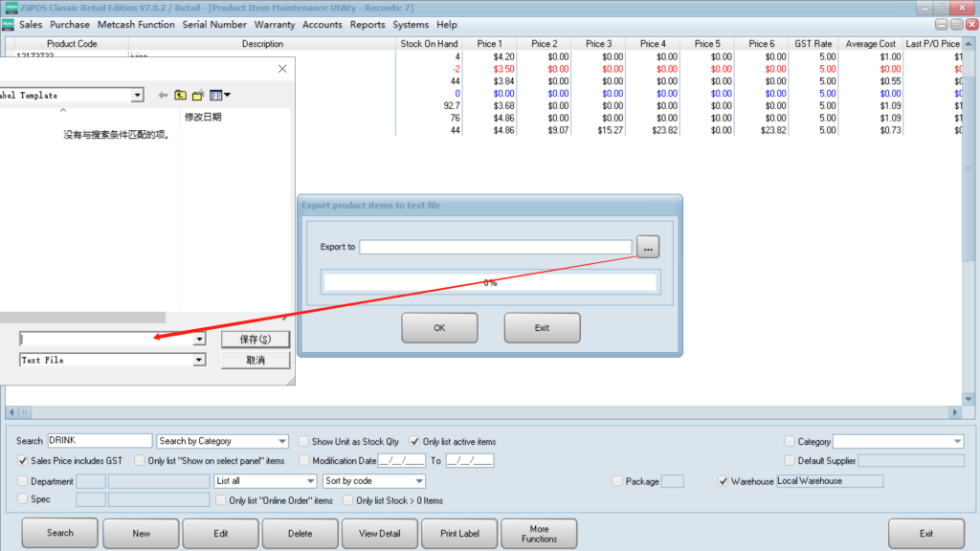This screenshot has width=980, height=551.
Task: Click the browse ellipsis button beside Export to
Action: [x=648, y=248]
